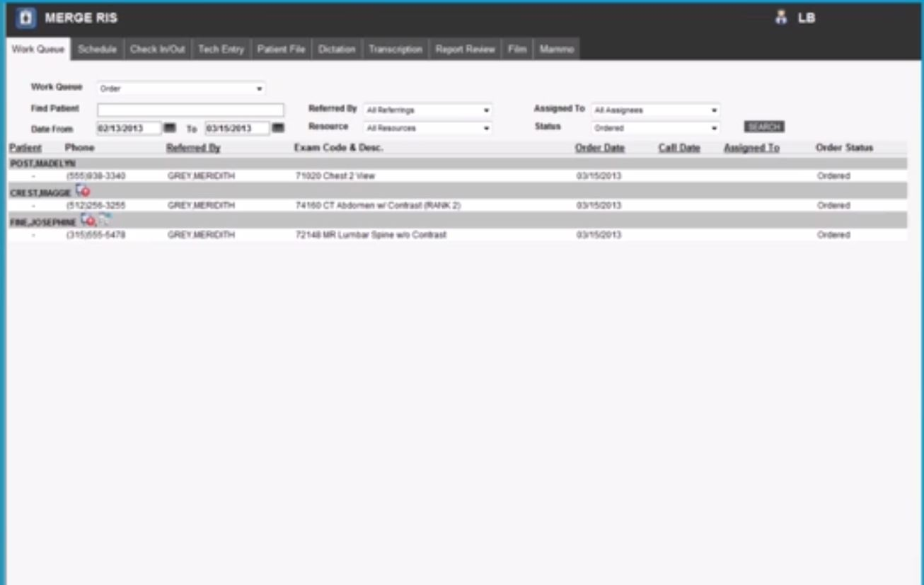Click into the Find Patient field
The image size is (924, 585).
coord(190,110)
